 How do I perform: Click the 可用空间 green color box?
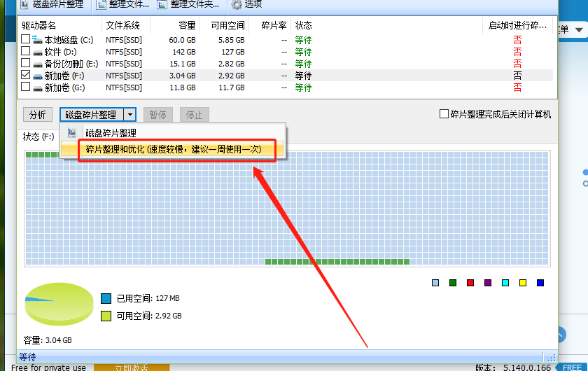pos(106,316)
